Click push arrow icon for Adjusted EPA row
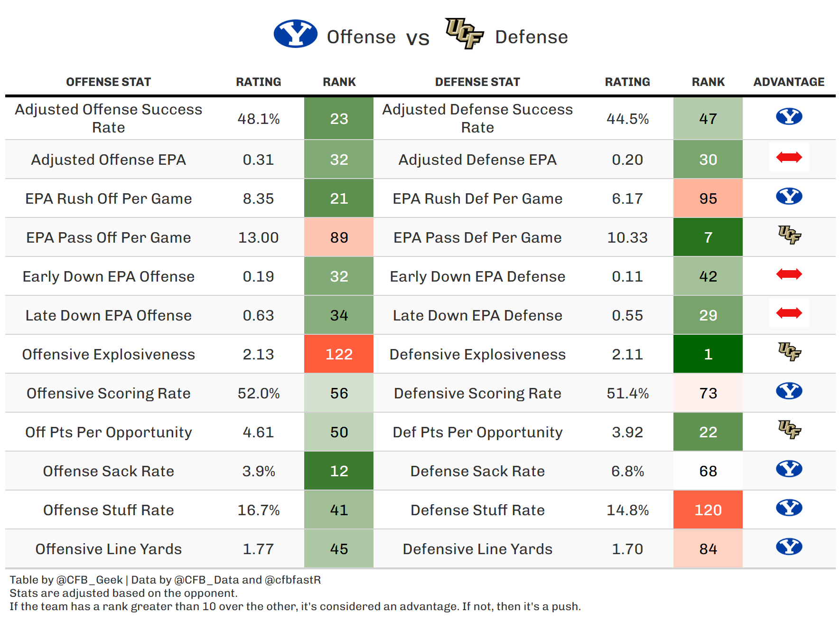840x623 pixels. 789,157
